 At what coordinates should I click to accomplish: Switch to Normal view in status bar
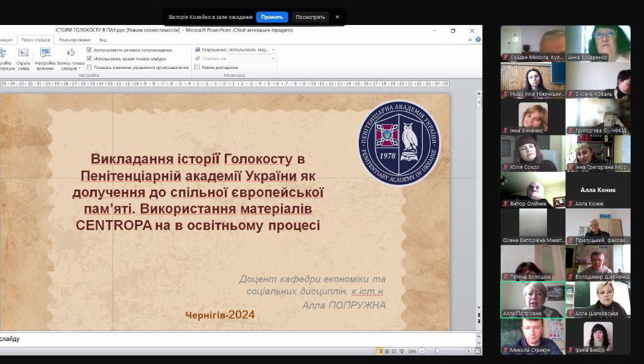(x=380, y=351)
